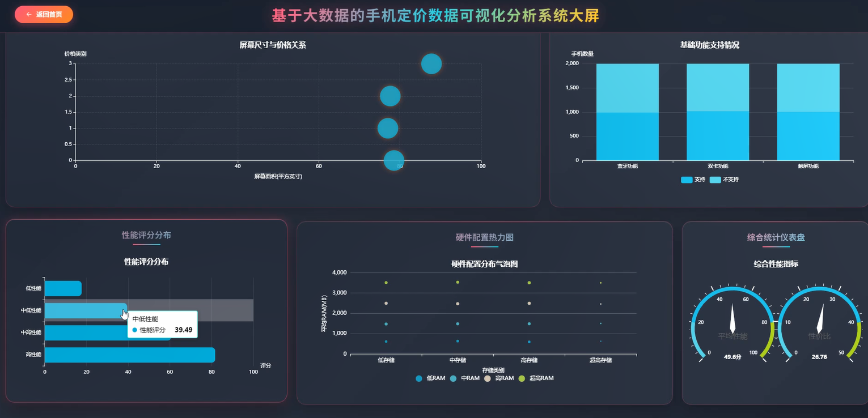The height and width of the screenshot is (418, 868).
Task: Click the 蓝牙功能 x-axis label
Action: (x=628, y=167)
